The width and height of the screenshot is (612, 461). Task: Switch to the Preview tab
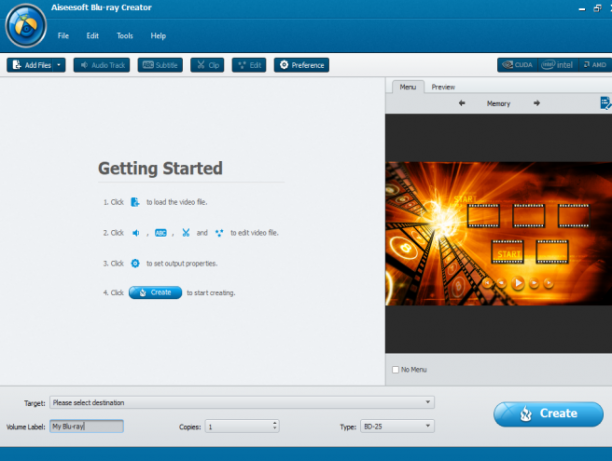click(x=443, y=87)
